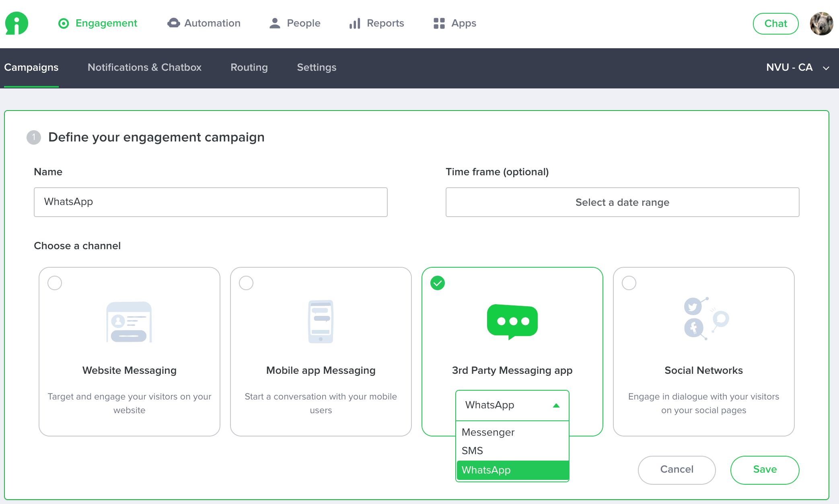839x504 pixels.
Task: Click the Website Messaging card title
Action: click(129, 371)
